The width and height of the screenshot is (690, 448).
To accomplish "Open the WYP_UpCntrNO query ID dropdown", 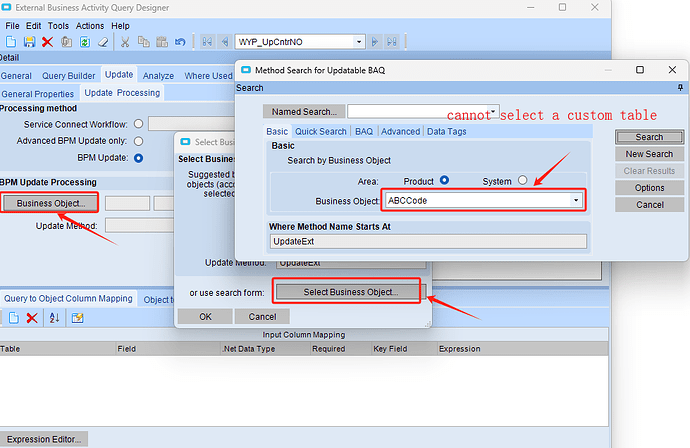I will click(x=359, y=42).
